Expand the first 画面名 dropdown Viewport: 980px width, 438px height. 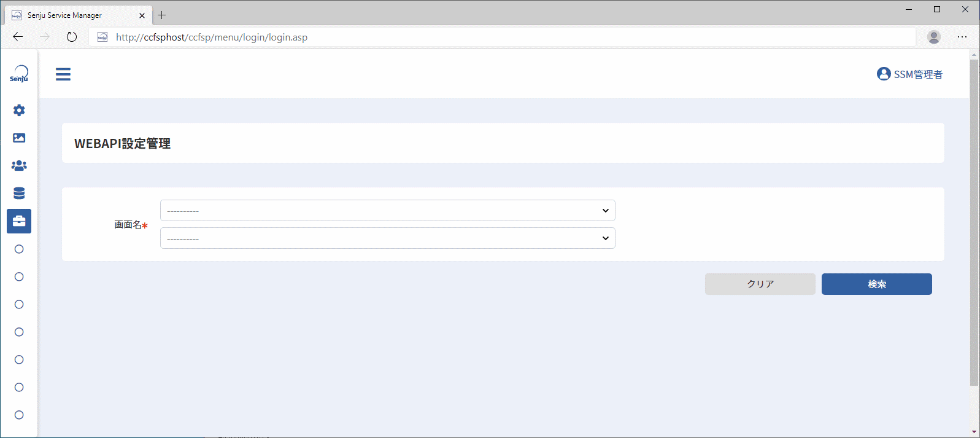click(x=388, y=211)
